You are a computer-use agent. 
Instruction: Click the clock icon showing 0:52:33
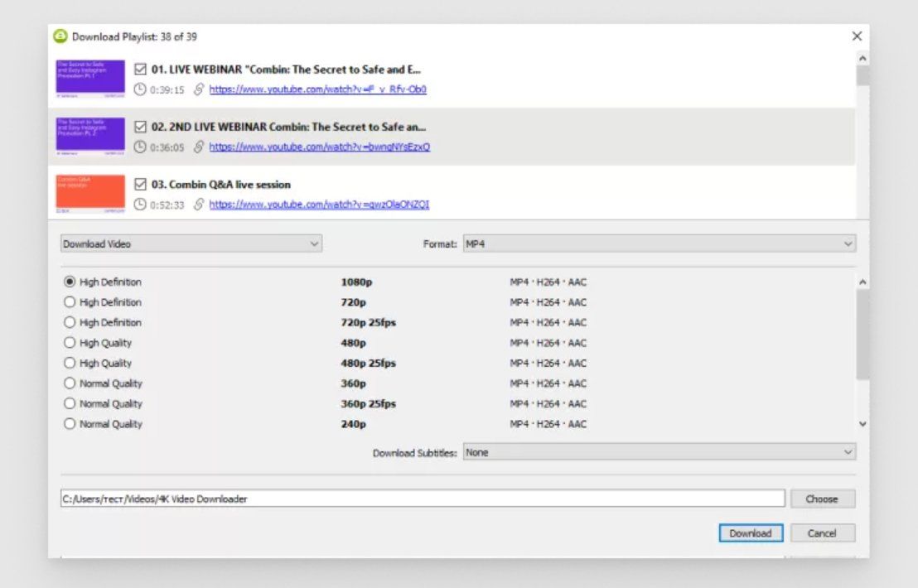coord(140,205)
